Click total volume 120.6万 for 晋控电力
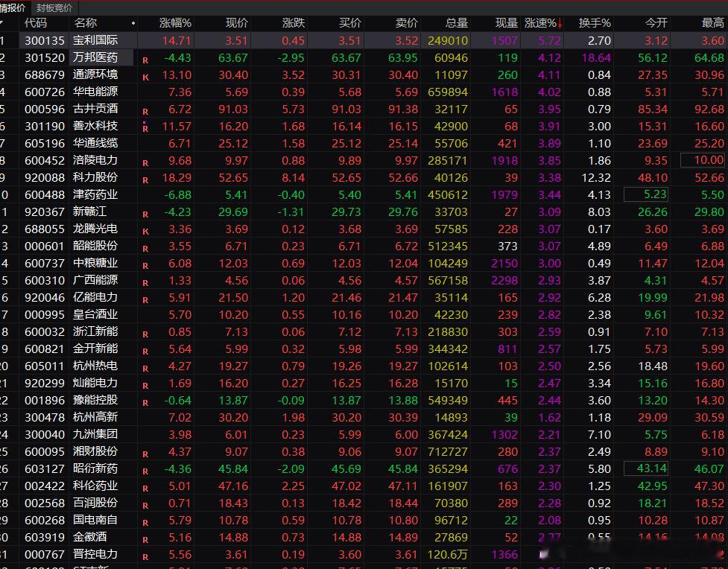 click(448, 554)
